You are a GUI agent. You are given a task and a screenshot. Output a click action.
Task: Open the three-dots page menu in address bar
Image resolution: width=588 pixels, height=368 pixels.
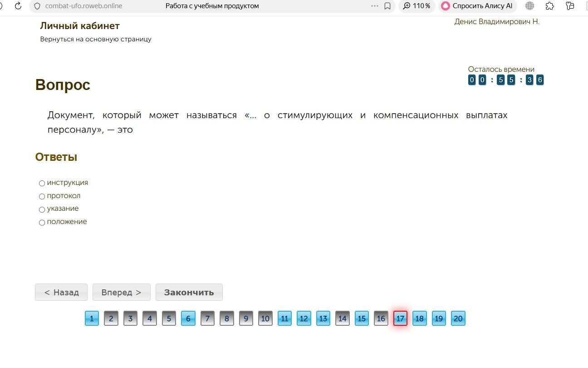coord(374,6)
